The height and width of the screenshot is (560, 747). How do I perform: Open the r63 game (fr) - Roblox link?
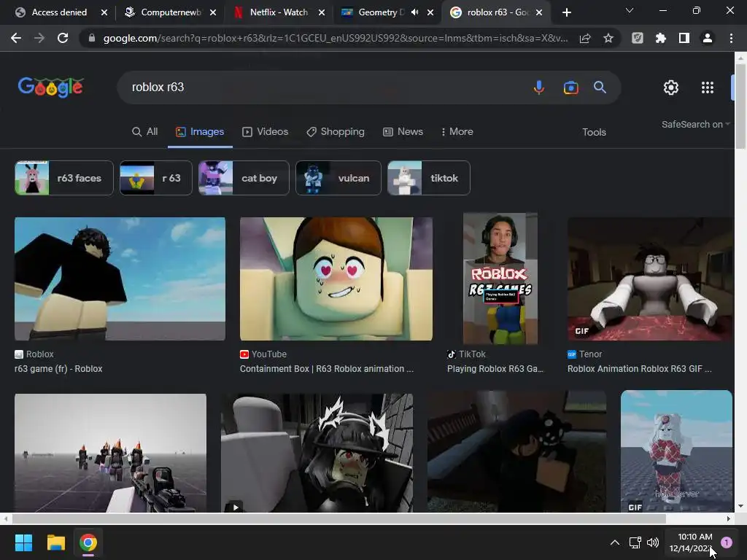[x=58, y=368]
